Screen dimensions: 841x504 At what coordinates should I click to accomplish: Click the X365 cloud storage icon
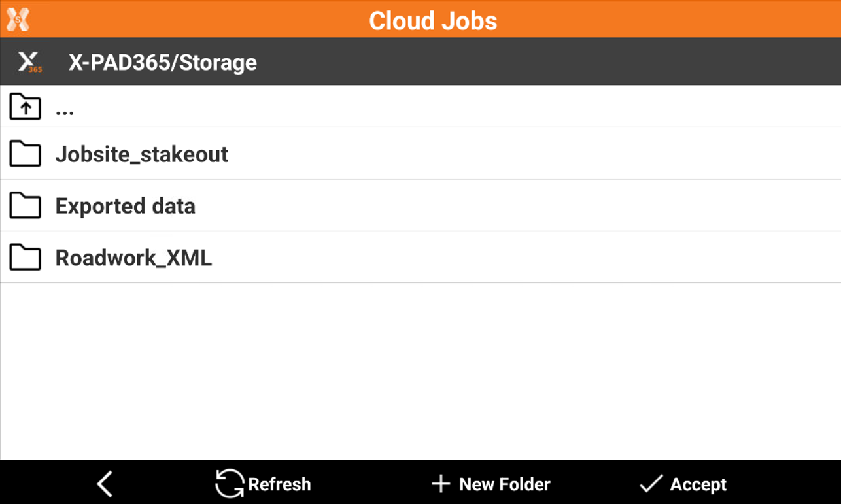29,62
